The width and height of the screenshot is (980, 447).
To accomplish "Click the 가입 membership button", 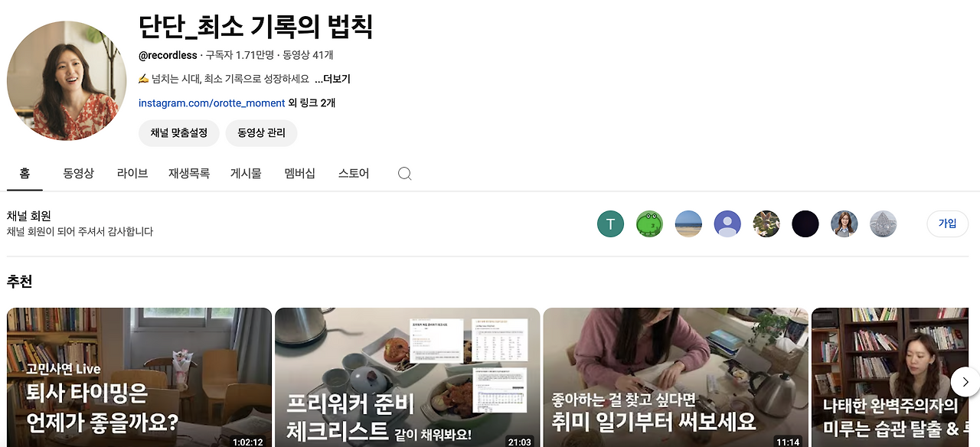I will 948,223.
